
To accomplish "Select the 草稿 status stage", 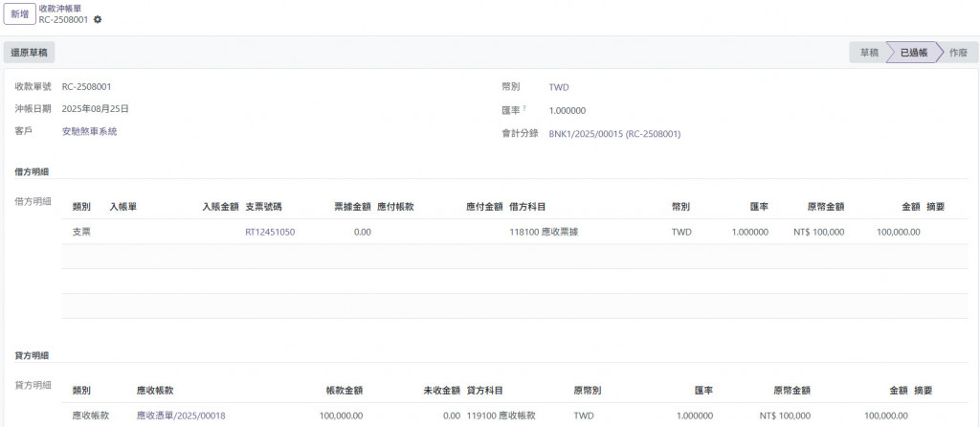I will click(x=869, y=53).
